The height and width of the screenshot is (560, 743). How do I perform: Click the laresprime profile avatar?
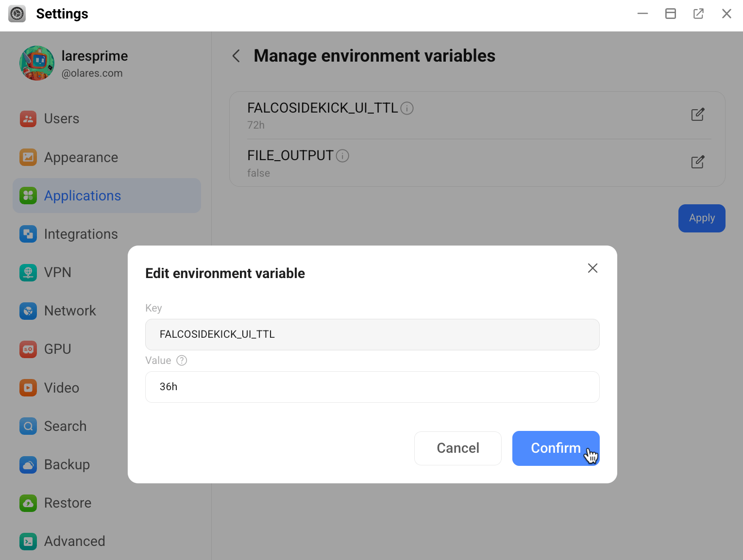[37, 63]
